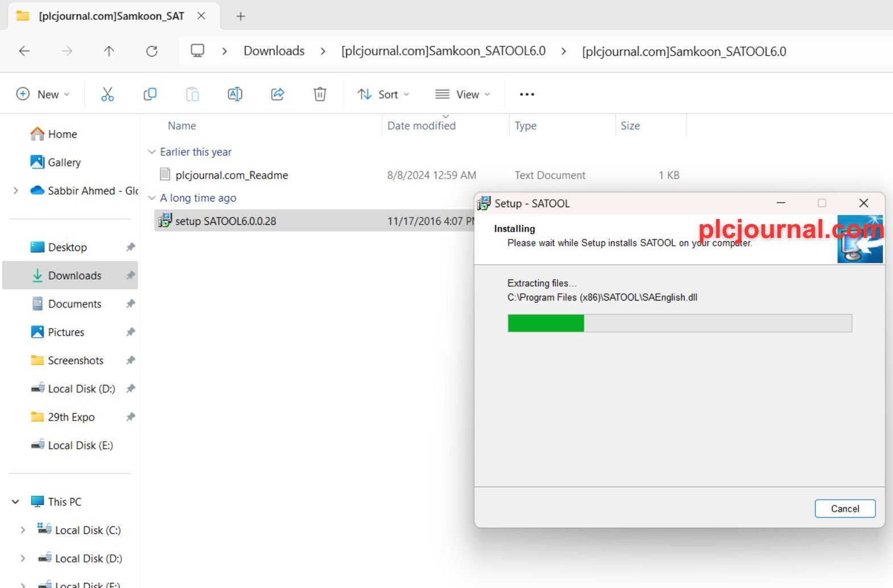The image size is (893, 588).
Task: Sort by the Type column header
Action: point(525,125)
